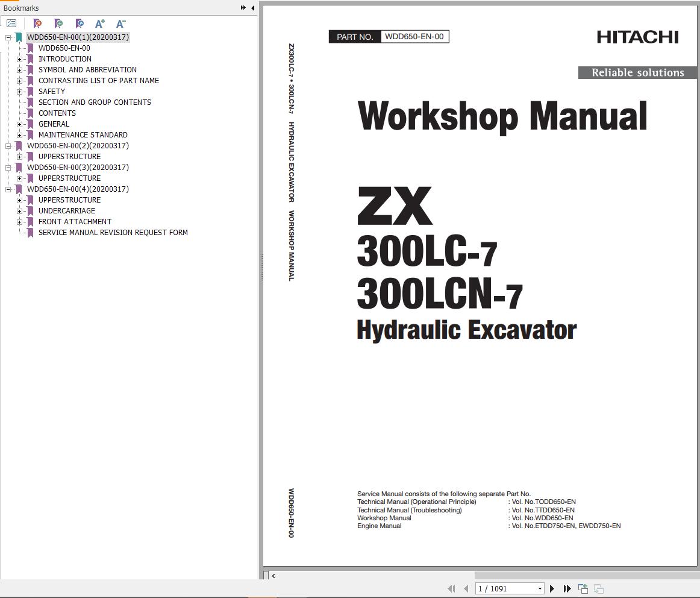Screen dimensions: 700x598
Task: Expand the SAFETY bookmark node
Action: (x=20, y=92)
